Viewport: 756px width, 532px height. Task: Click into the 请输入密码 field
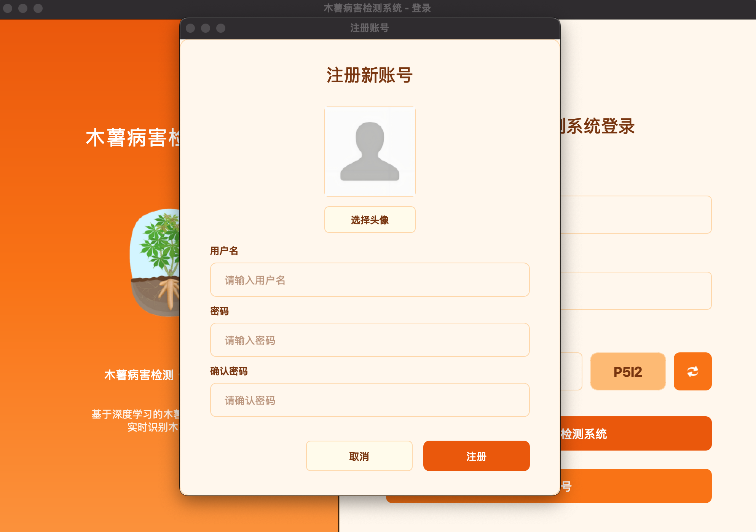point(370,340)
